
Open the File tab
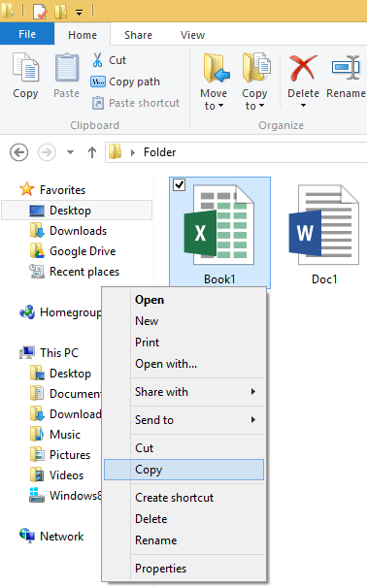tap(27, 34)
